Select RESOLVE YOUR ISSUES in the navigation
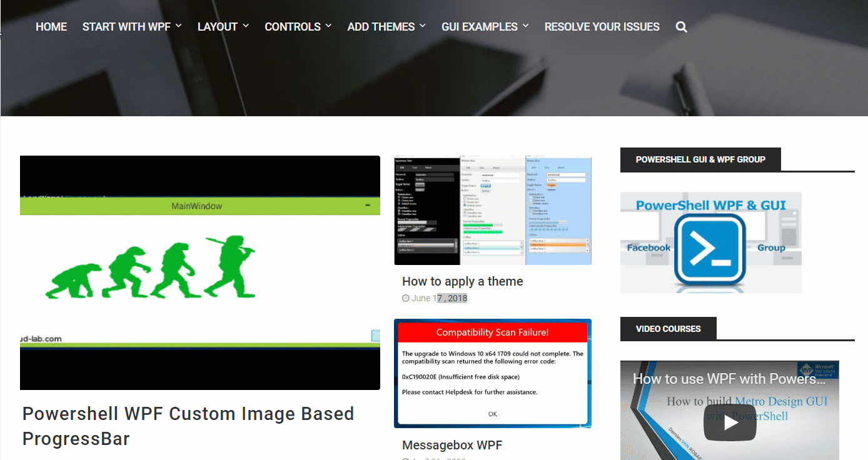868x460 pixels. [x=602, y=26]
